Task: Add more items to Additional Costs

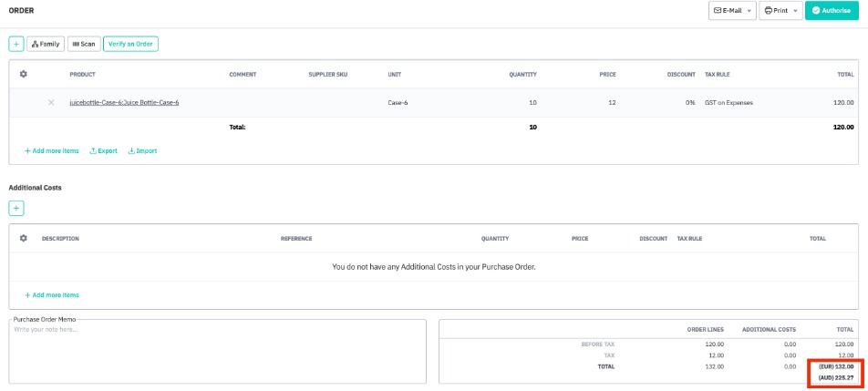Action: tap(52, 295)
